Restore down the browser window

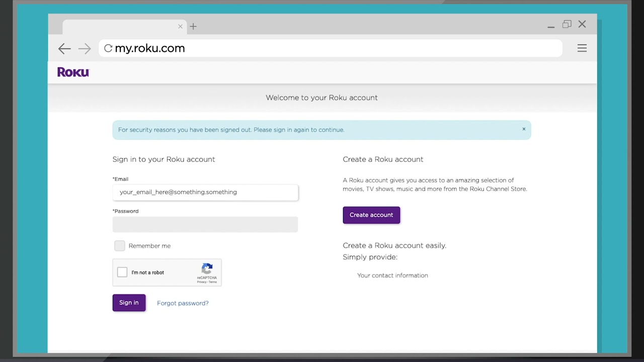(567, 24)
